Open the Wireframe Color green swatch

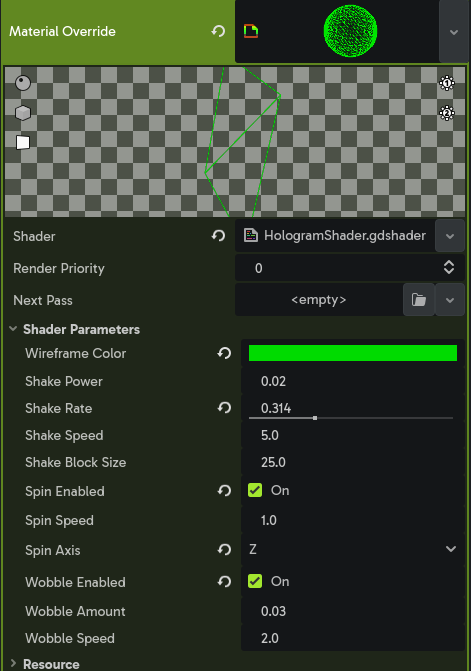pyautogui.click(x=353, y=353)
